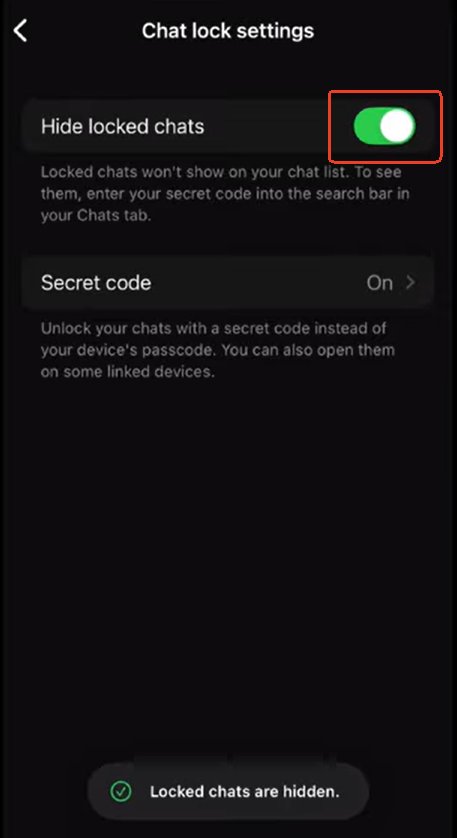This screenshot has height=838, width=457.
Task: Tap the 'on some linked devices' text
Action: [x=128, y=371]
